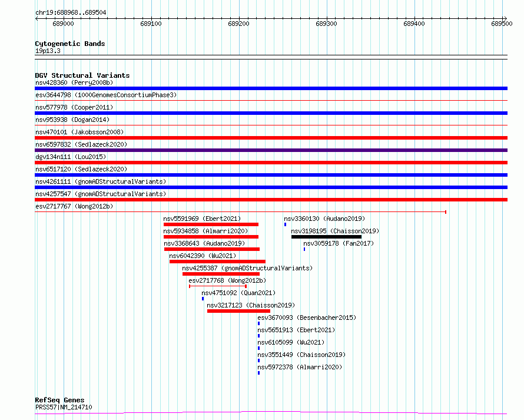Viewport: 524px width, 420px height.
Task: Click the 689400 ruler tick label
Action: 414,24
